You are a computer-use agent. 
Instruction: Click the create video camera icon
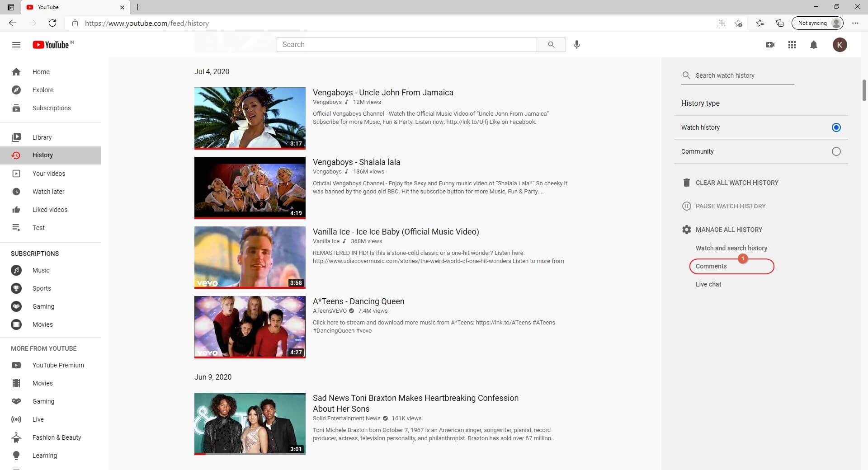coord(770,45)
